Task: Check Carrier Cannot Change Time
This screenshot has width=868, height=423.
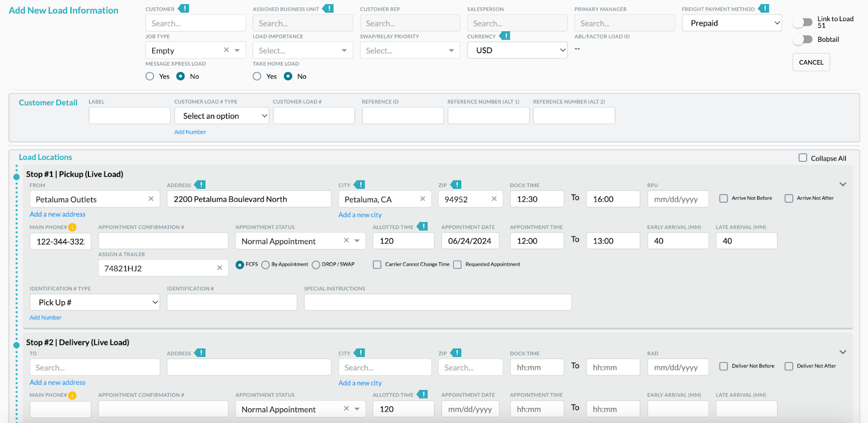Action: pos(377,265)
